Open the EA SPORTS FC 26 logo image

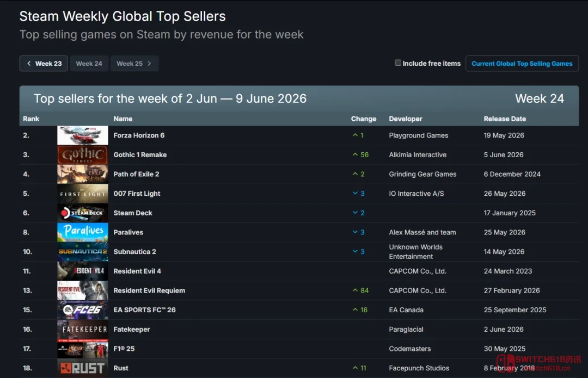[83, 310]
